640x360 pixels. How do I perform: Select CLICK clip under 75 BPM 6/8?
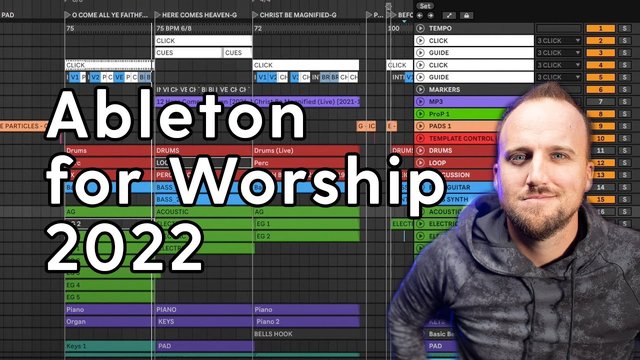203,40
